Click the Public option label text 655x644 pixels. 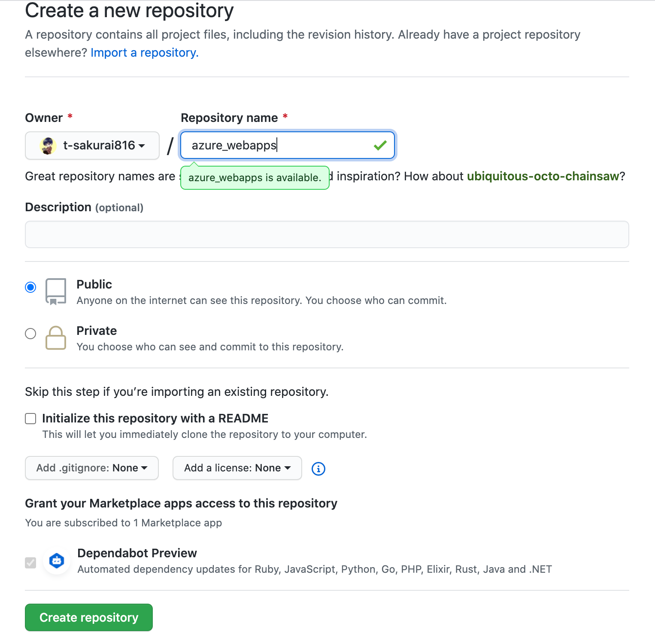[94, 284]
